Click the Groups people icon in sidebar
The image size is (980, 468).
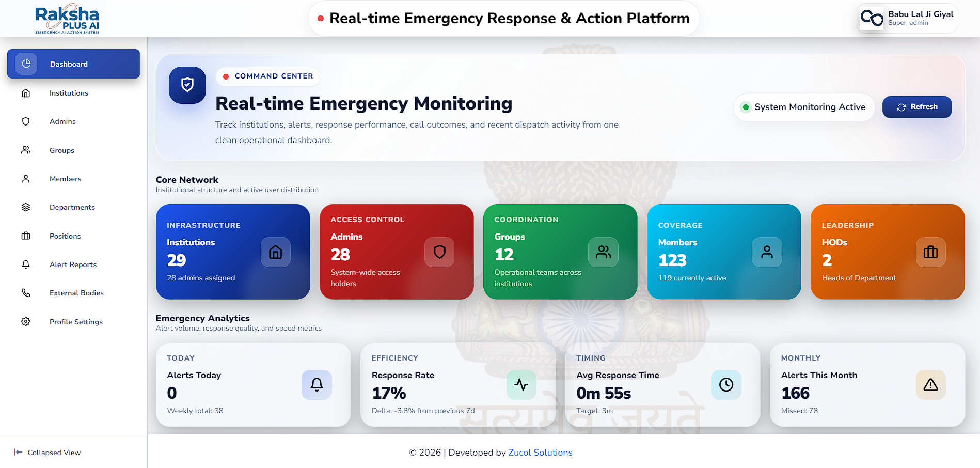(x=26, y=150)
